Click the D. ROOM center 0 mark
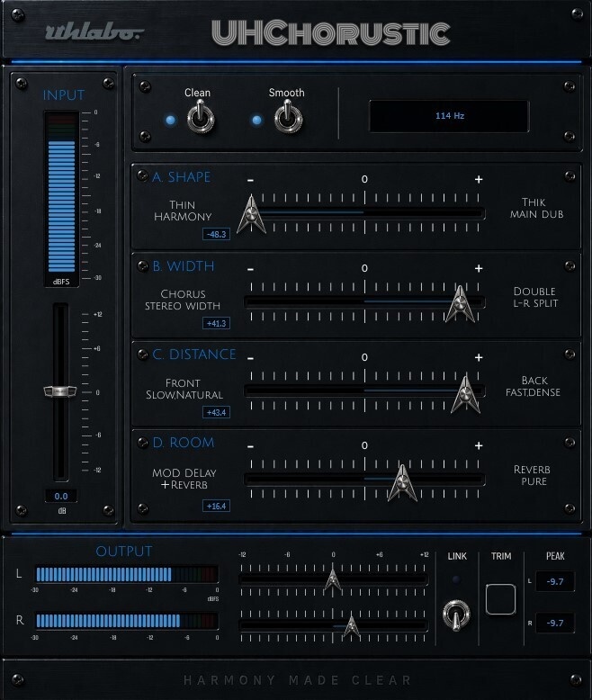592x700 pixels. [364, 445]
